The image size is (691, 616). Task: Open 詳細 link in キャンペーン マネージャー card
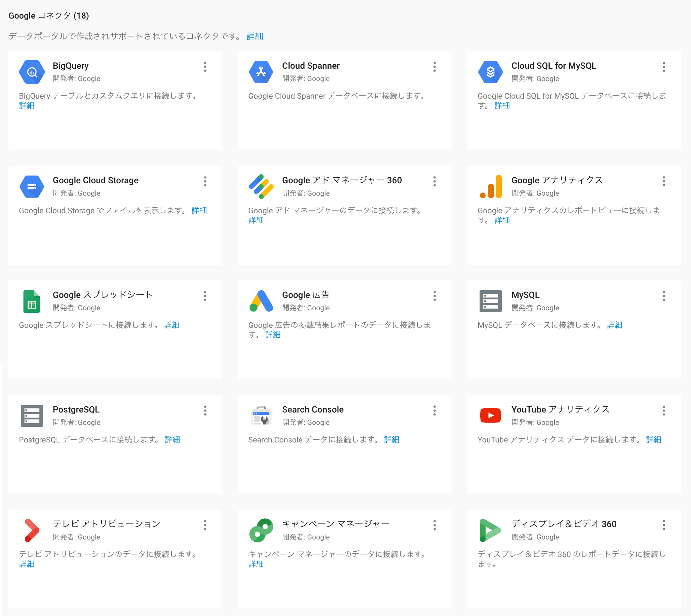256,564
